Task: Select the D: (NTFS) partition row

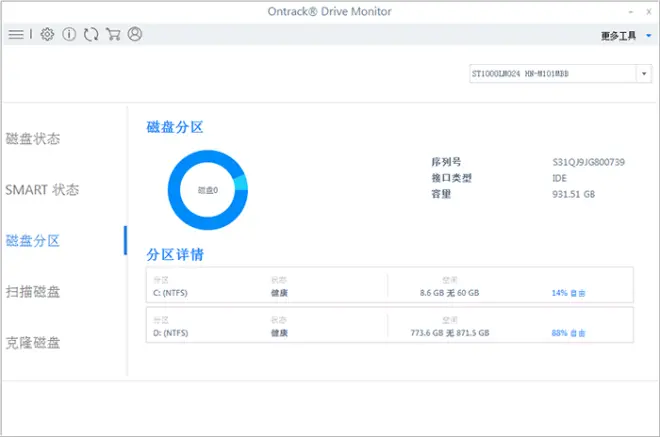Action: tap(389, 325)
